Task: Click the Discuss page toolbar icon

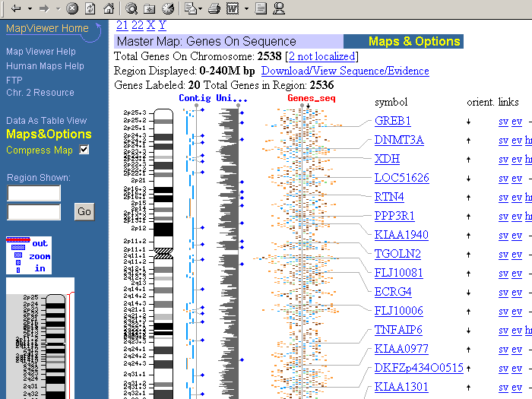Action: pos(261,8)
